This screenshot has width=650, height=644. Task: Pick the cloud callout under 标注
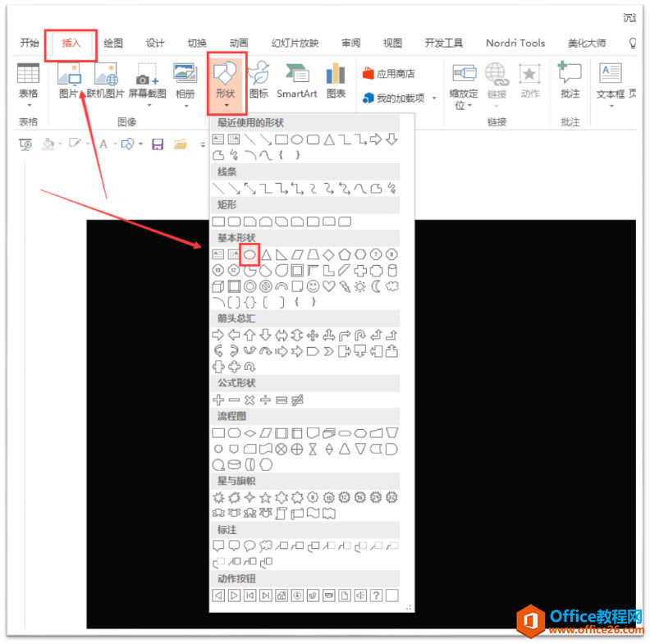point(266,546)
